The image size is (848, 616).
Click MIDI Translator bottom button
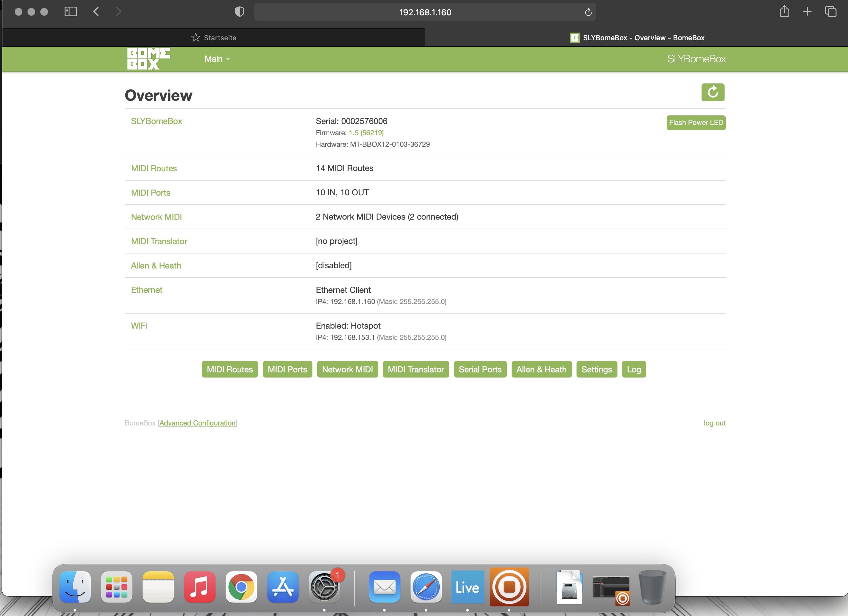click(x=416, y=369)
